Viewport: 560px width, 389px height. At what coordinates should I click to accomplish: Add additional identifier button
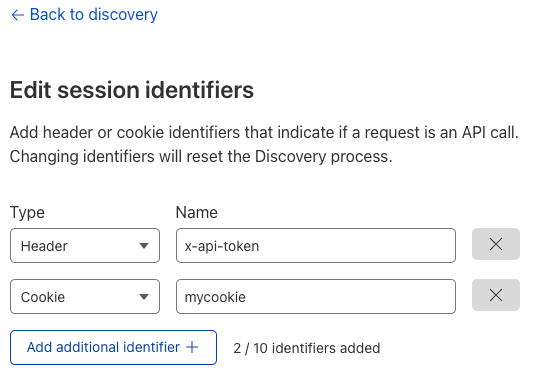pos(113,348)
